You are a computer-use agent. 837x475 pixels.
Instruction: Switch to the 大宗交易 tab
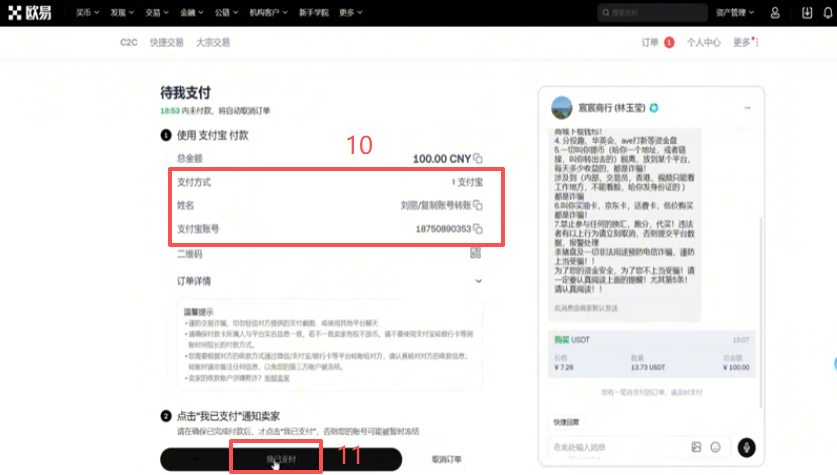point(213,42)
